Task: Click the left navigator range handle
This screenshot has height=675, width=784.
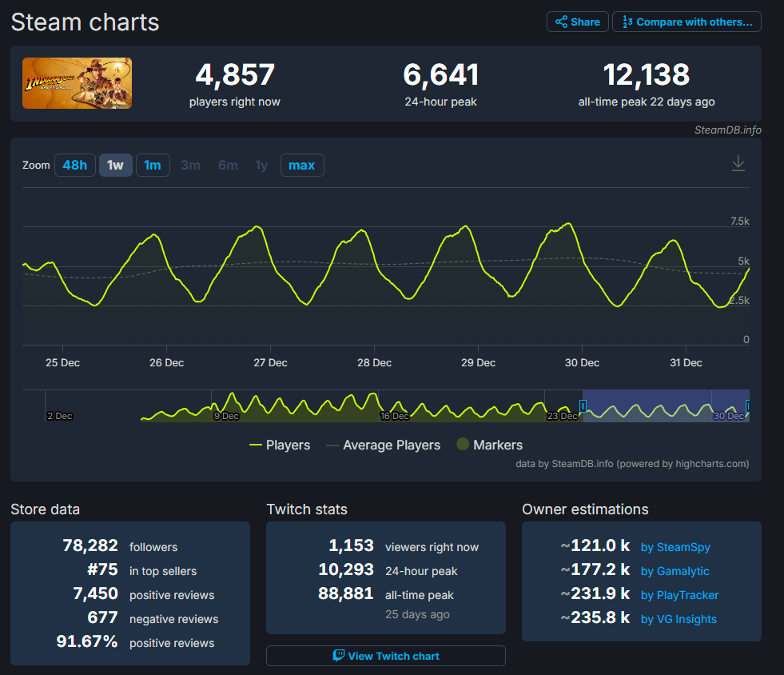Action: click(x=583, y=405)
